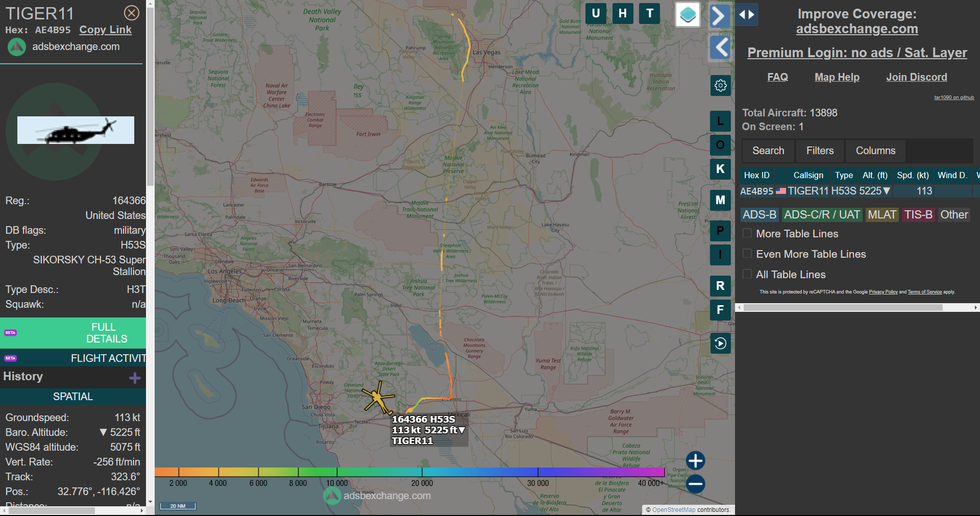980x516 pixels.
Task: Click the Terms of Service link
Action: [x=924, y=292]
